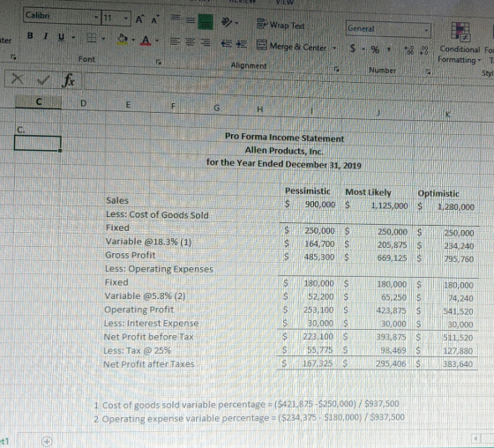Toggle Wrap Text
Image resolution: width=494 pixels, height=448 pixels.
coord(281,25)
